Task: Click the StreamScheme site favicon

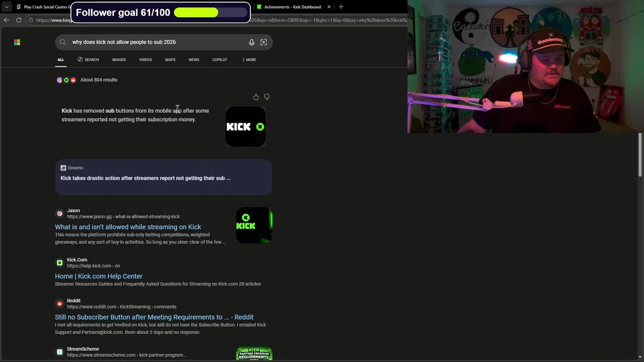Action: tap(59, 352)
